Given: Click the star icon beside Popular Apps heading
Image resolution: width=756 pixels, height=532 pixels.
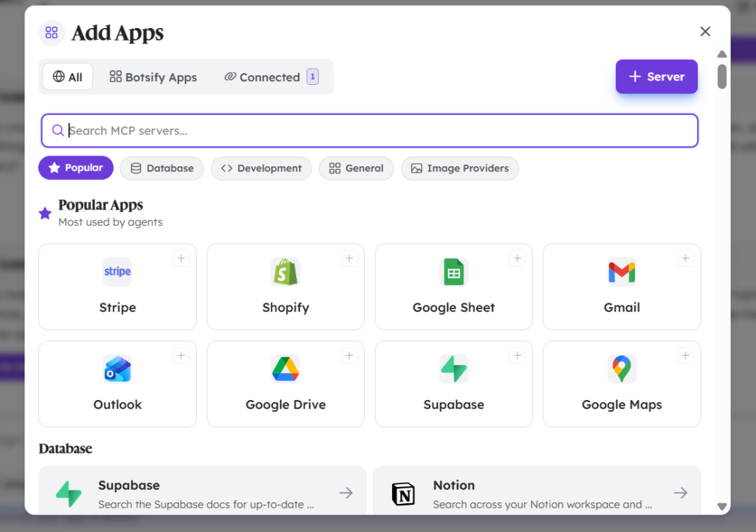Looking at the screenshot, I should [45, 213].
